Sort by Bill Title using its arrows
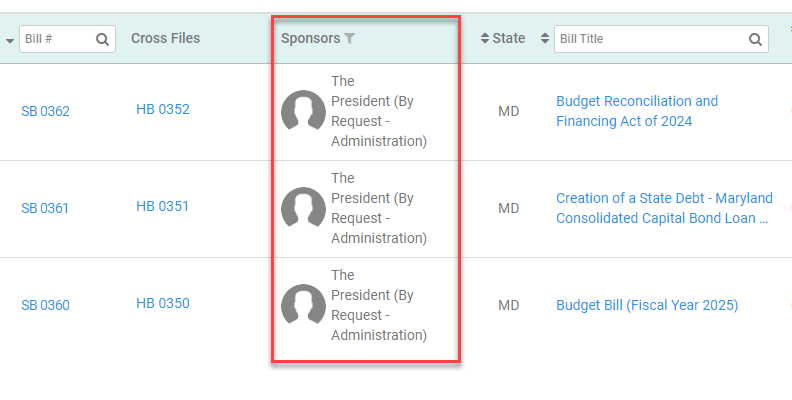The width and height of the screenshot is (792, 400). tap(544, 38)
